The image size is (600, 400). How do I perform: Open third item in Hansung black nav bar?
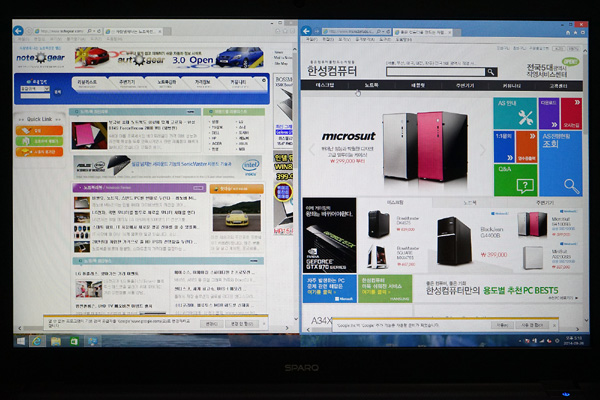(418, 85)
